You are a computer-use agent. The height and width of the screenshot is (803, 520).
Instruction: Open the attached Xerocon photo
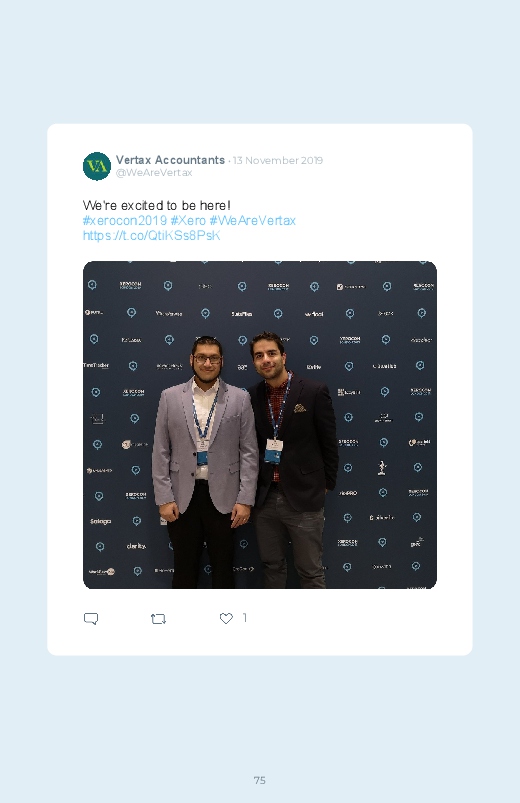260,425
